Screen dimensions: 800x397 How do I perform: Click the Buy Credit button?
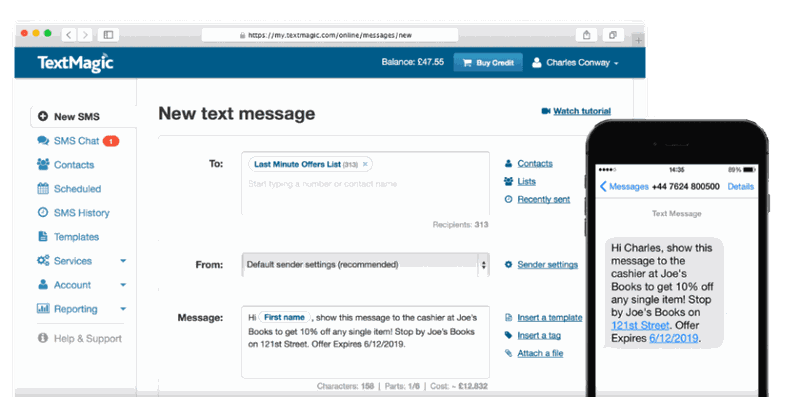tap(488, 63)
